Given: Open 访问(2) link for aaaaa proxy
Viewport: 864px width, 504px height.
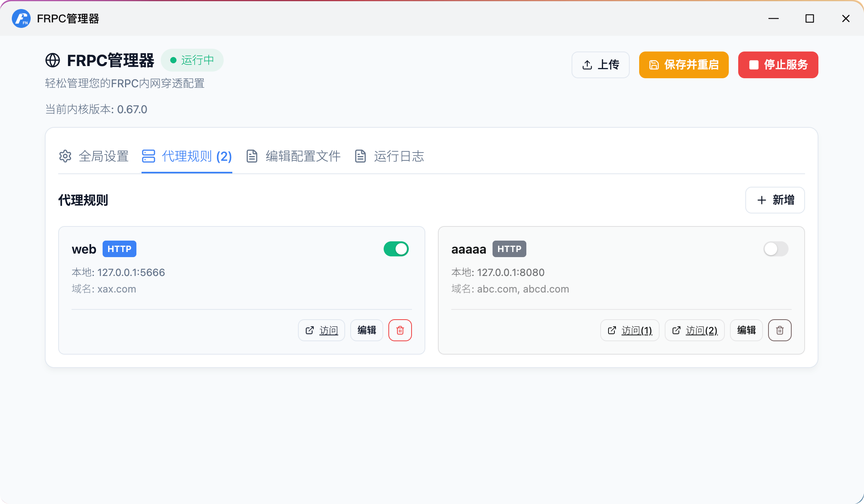Looking at the screenshot, I should tap(695, 330).
